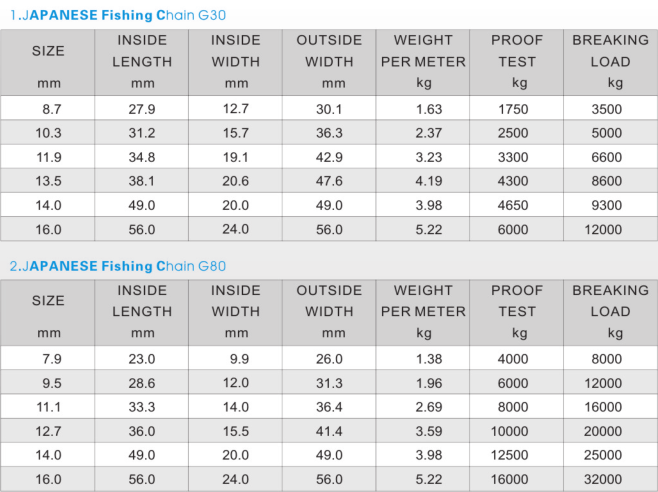Screen dimensions: 658x492
Task: Click G80 inside length 33.3 cell
Action: click(x=142, y=407)
